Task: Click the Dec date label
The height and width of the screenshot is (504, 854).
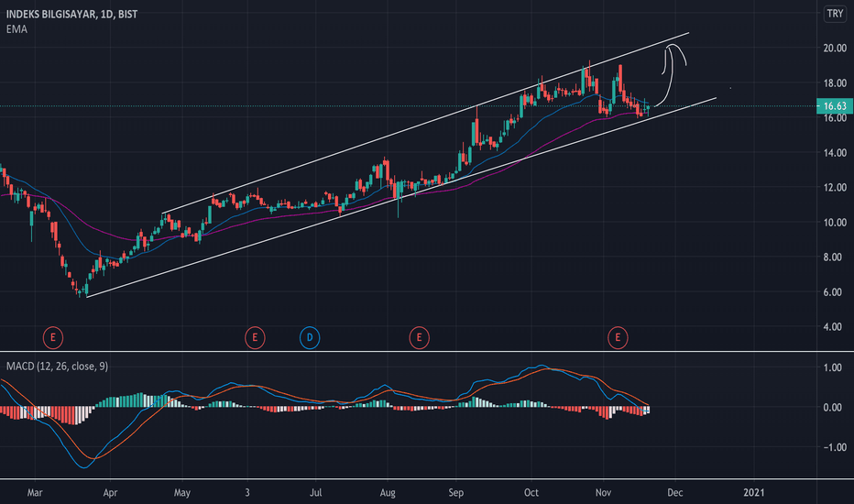Action: click(x=674, y=493)
